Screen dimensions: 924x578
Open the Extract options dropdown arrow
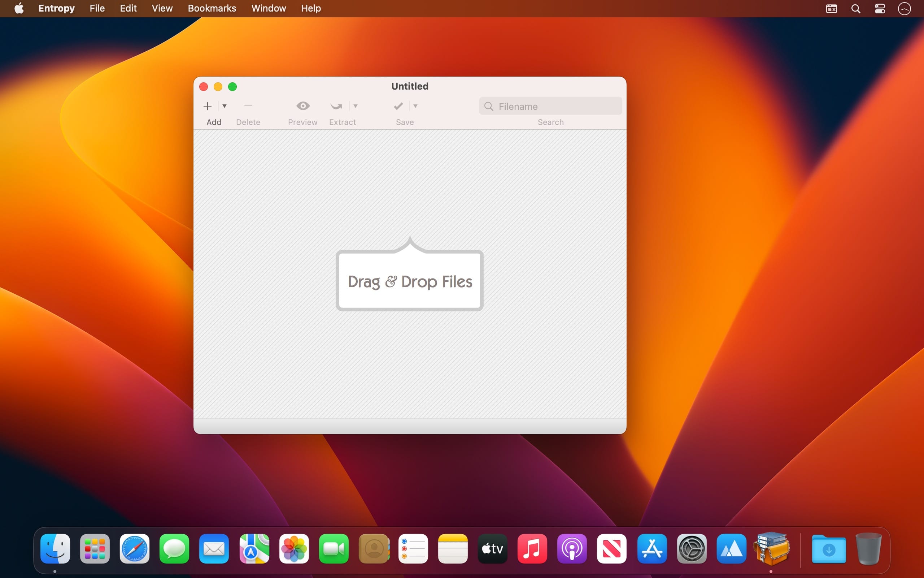point(356,106)
